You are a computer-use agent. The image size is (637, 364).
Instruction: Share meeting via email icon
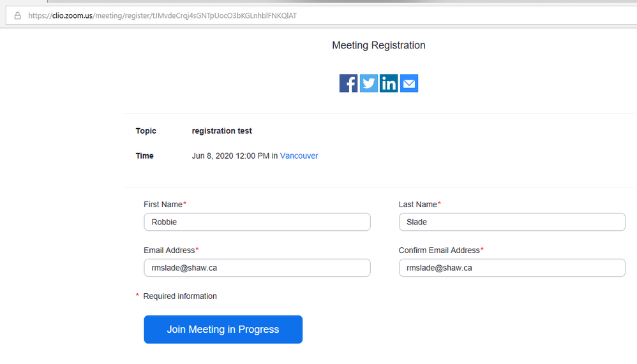coord(409,84)
